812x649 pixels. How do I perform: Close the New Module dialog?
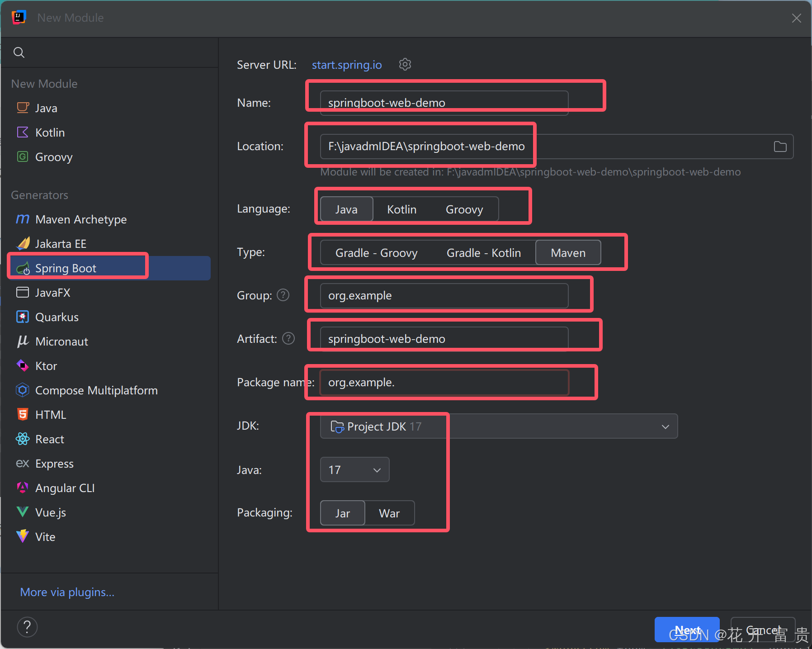[x=796, y=18]
